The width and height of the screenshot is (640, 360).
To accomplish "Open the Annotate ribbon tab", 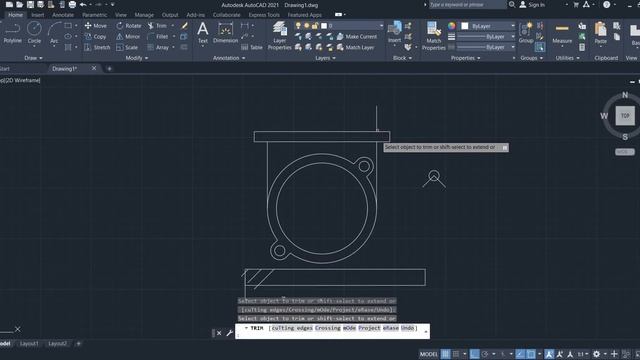I will pyautogui.click(x=63, y=15).
